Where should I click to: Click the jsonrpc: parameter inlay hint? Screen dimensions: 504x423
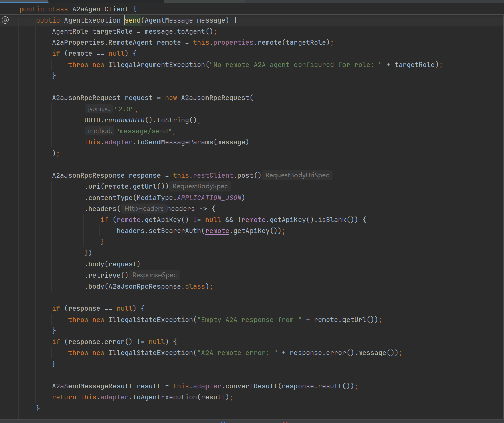pos(99,109)
